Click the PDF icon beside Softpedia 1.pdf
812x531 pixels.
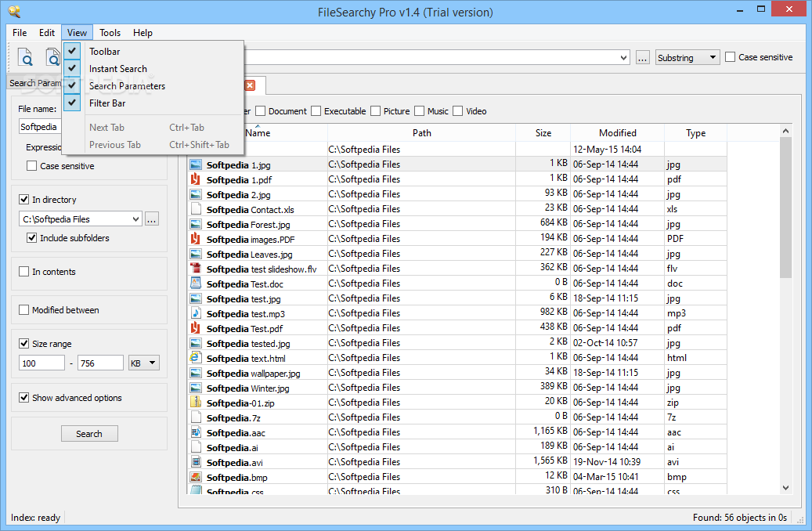196,179
